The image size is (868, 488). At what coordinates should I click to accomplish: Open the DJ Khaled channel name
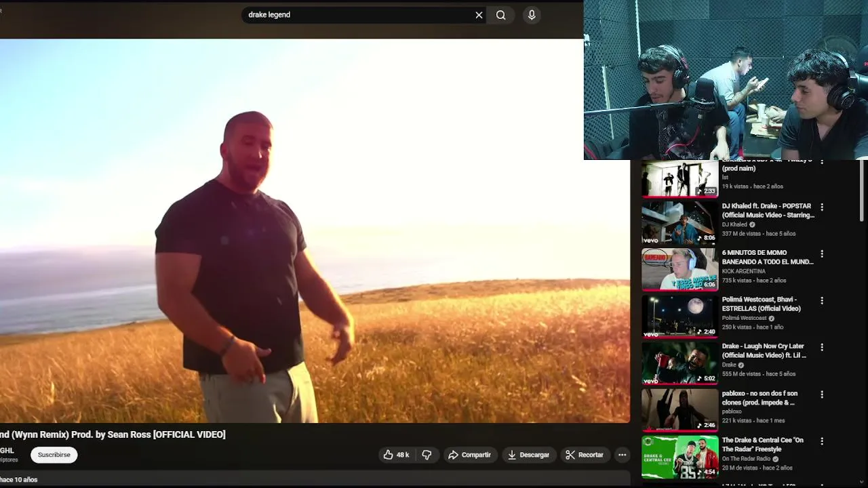pyautogui.click(x=734, y=224)
